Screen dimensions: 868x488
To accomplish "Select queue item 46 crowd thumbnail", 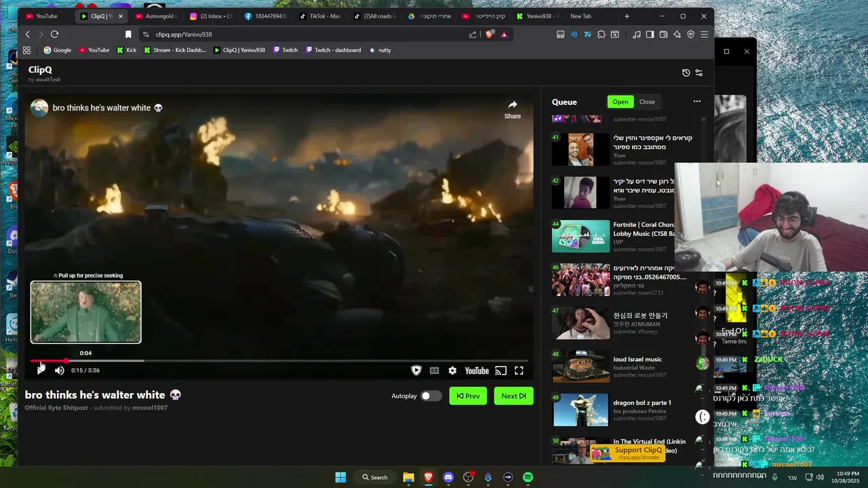I will 580,280.
